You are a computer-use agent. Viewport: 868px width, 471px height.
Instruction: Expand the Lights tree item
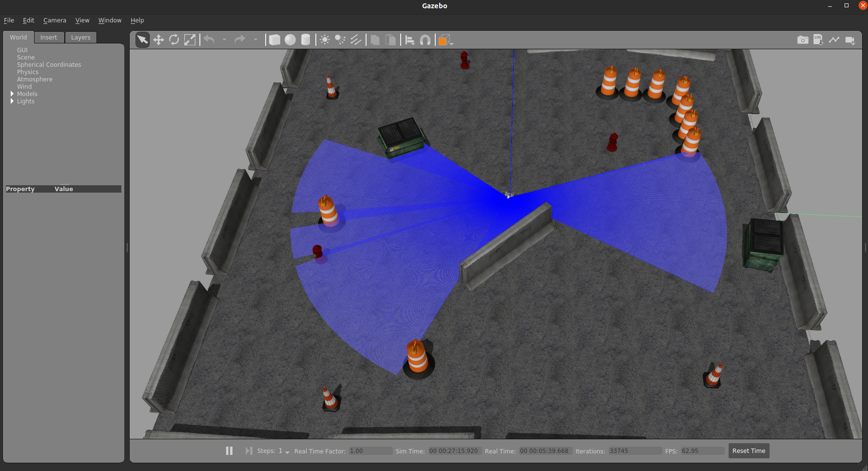pos(12,101)
